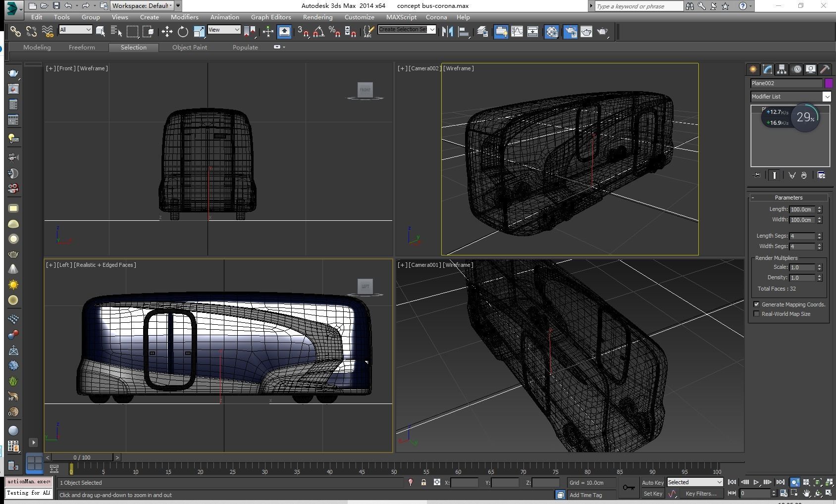Open the Workspace Default dropdown

tap(142, 6)
